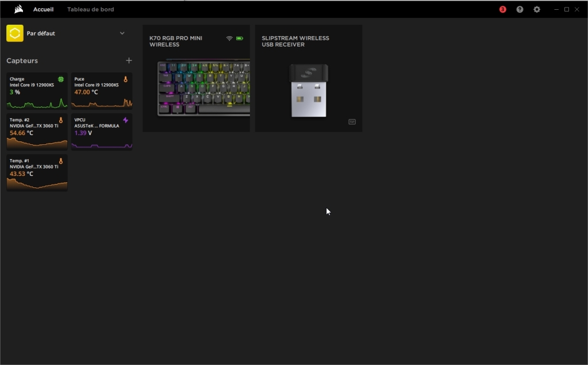588x365 pixels.
Task: Add a sensor with the plus icon
Action: (x=129, y=60)
